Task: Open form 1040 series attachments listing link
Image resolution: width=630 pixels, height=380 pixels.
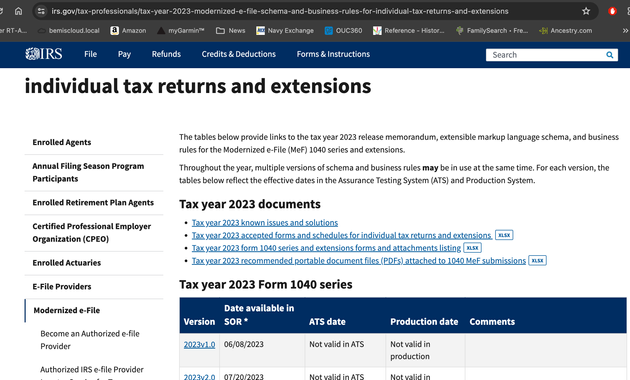Action: (326, 248)
